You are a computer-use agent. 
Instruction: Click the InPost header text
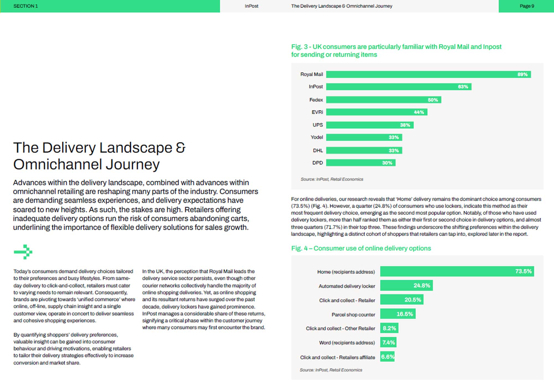point(251,6)
